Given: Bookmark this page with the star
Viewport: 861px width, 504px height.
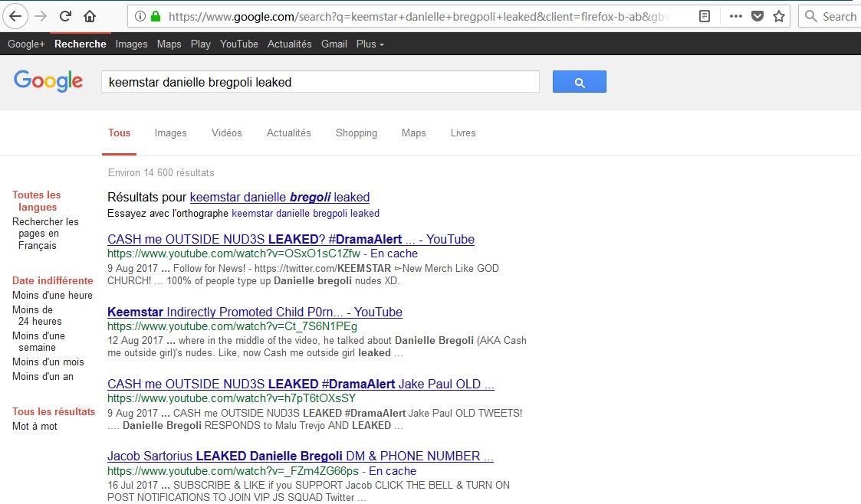Looking at the screenshot, I should [779, 16].
